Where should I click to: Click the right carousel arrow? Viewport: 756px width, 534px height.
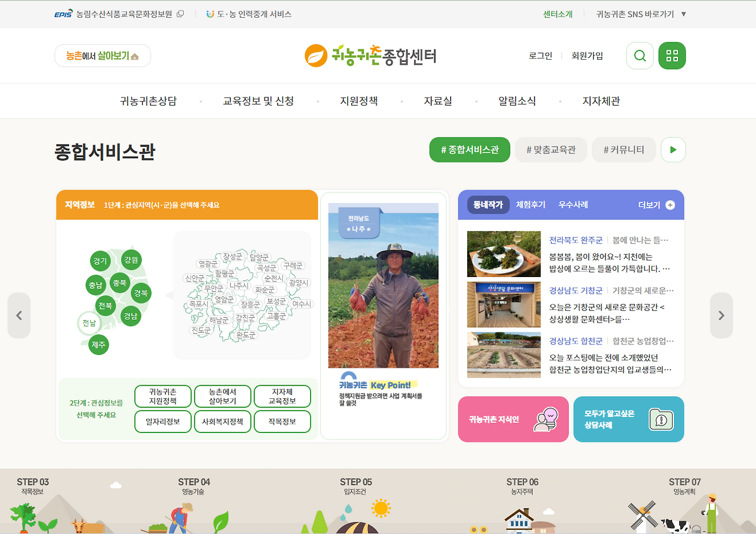pyautogui.click(x=721, y=315)
